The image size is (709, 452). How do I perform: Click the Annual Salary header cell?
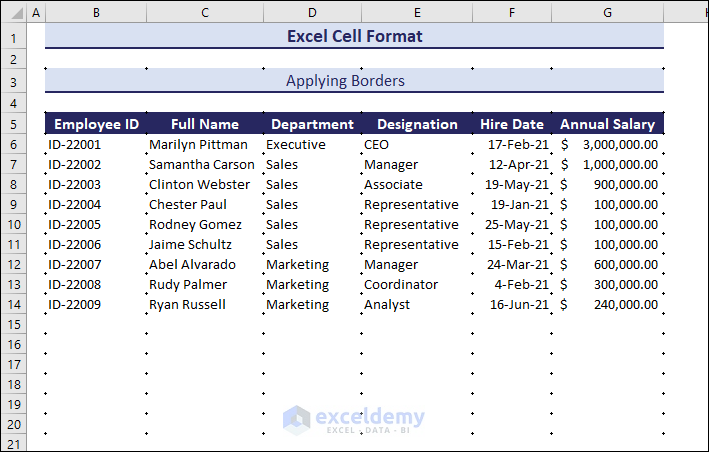(x=607, y=125)
